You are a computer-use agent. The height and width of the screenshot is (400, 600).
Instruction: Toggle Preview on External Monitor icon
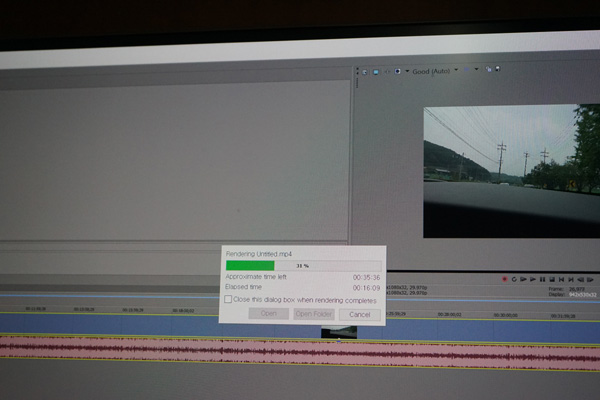pos(376,72)
